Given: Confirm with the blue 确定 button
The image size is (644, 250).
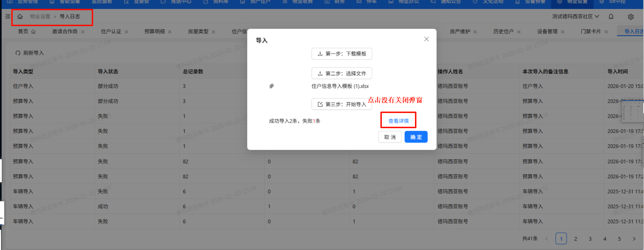Looking at the screenshot, I should point(416,137).
